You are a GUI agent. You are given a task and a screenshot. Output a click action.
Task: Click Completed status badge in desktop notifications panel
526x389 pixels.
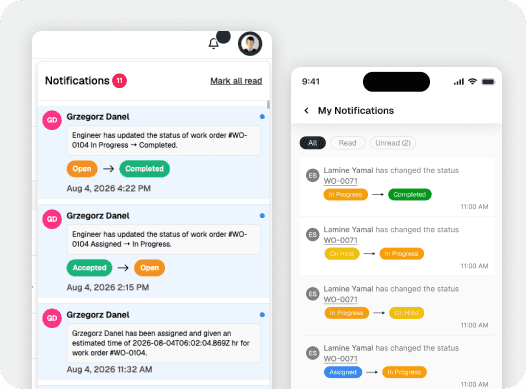click(x=145, y=169)
